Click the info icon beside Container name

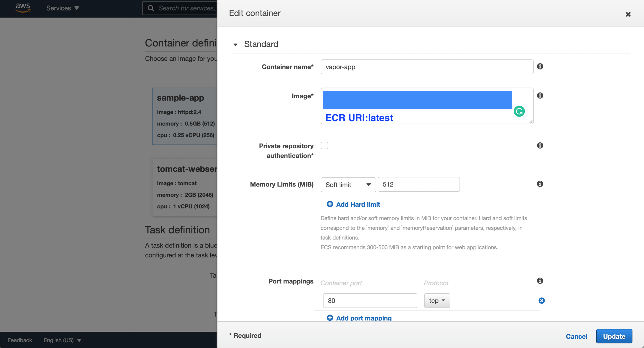pyautogui.click(x=540, y=66)
